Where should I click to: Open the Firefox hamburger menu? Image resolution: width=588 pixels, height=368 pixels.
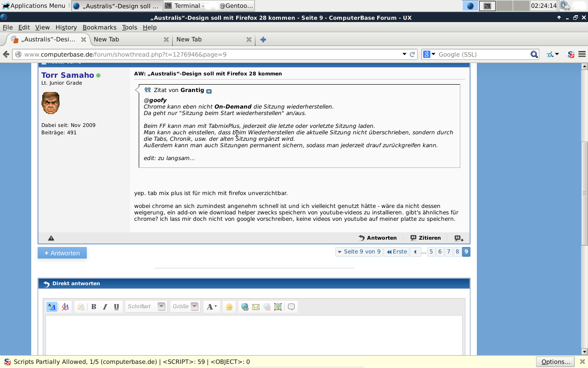582,54
